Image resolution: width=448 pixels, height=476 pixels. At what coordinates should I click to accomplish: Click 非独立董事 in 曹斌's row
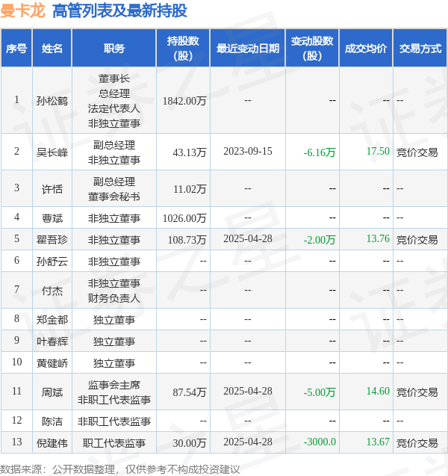point(114,218)
